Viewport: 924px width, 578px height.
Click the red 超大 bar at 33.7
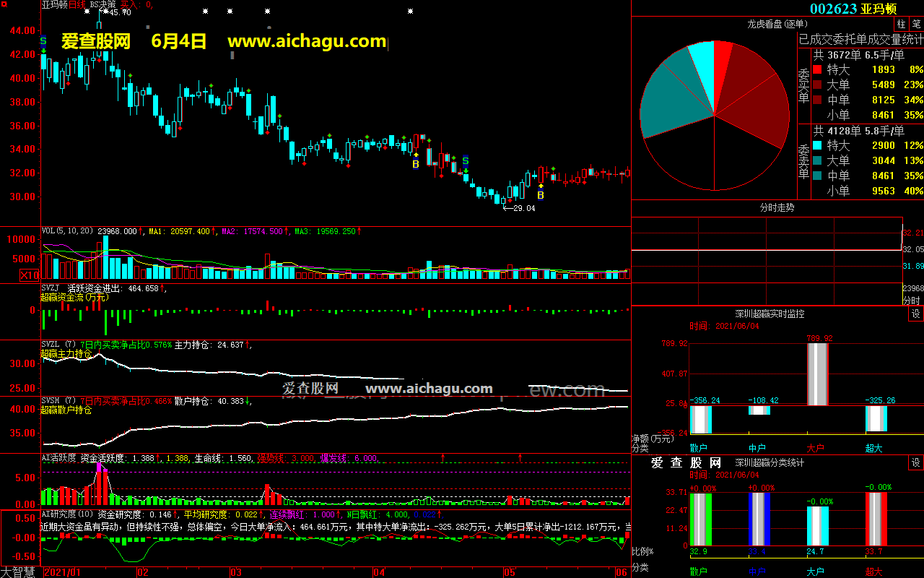[876, 519]
